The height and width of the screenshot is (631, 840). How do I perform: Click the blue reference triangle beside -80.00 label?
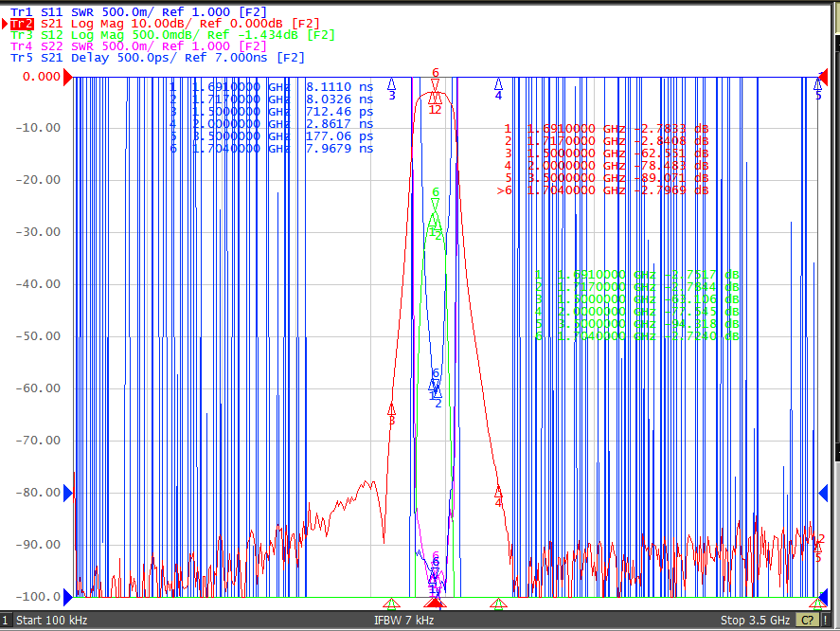(68, 494)
